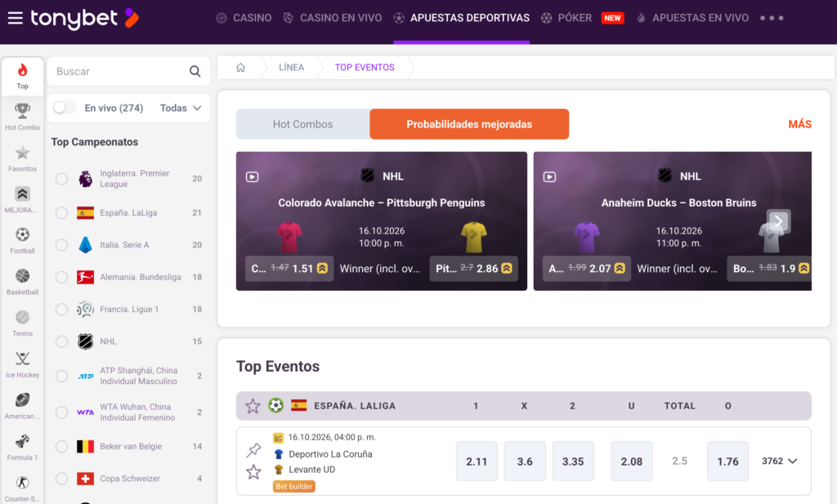Screen dimensions: 837x504
Task: Select away win odds 3.35
Action: tap(573, 462)
